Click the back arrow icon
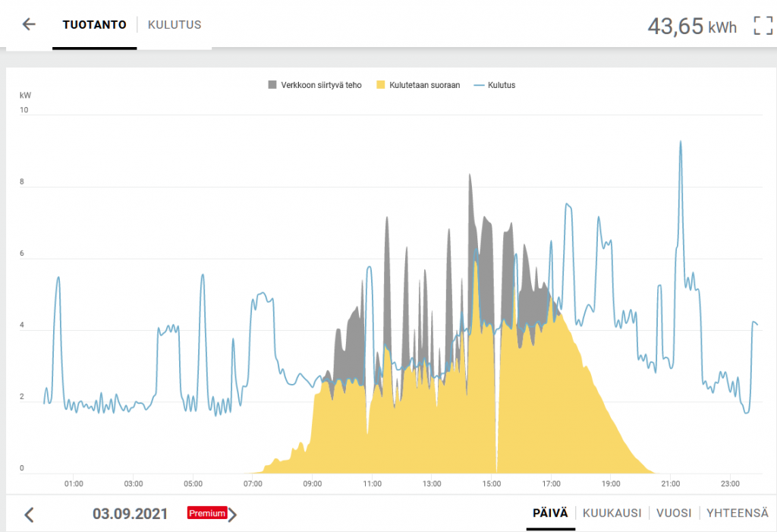Image resolution: width=777 pixels, height=532 pixels. coord(29,24)
